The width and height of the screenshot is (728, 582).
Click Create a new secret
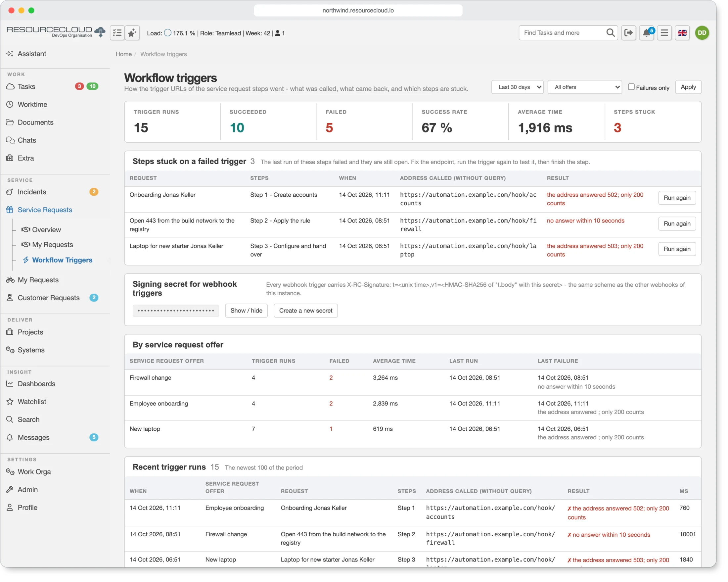[x=305, y=311]
